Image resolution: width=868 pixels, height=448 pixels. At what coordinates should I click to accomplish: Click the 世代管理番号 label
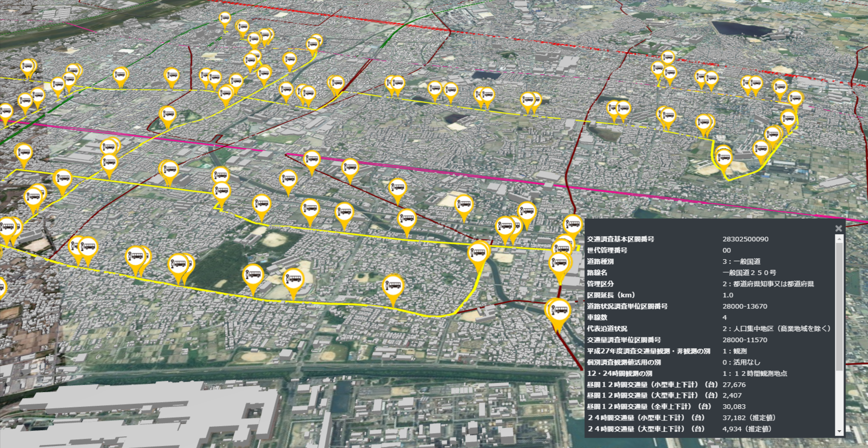(x=607, y=250)
